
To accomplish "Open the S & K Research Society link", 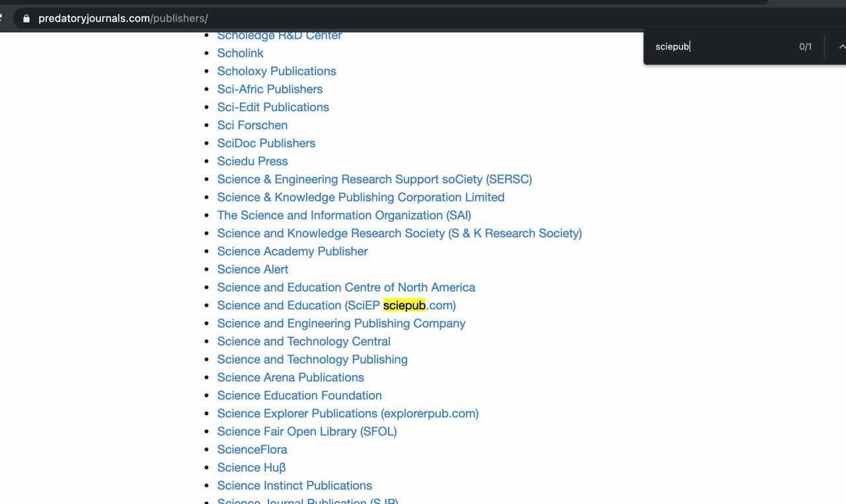I will [x=400, y=233].
